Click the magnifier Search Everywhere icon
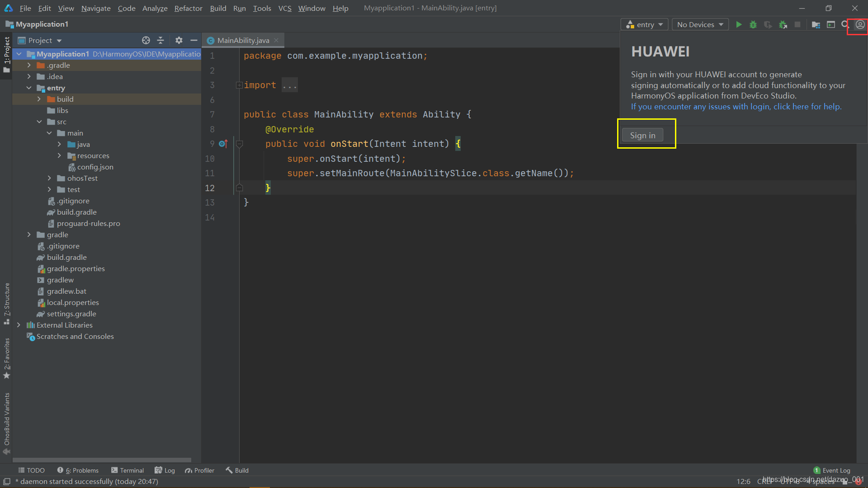Image resolution: width=868 pixels, height=488 pixels. click(x=845, y=24)
